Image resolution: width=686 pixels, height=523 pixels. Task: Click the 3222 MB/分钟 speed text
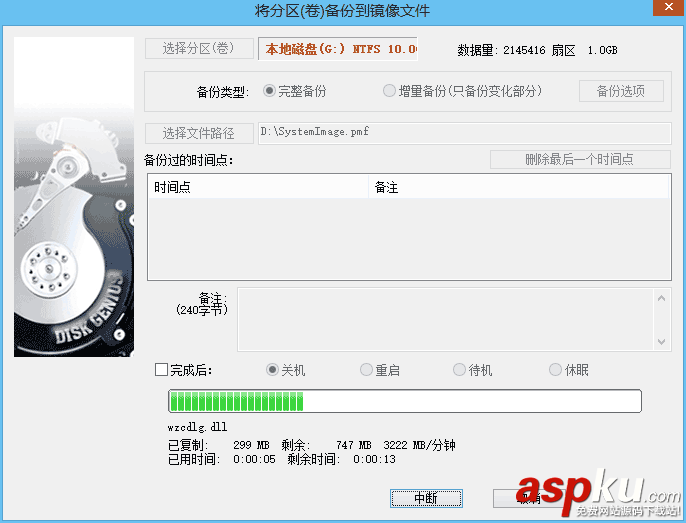[x=419, y=445]
